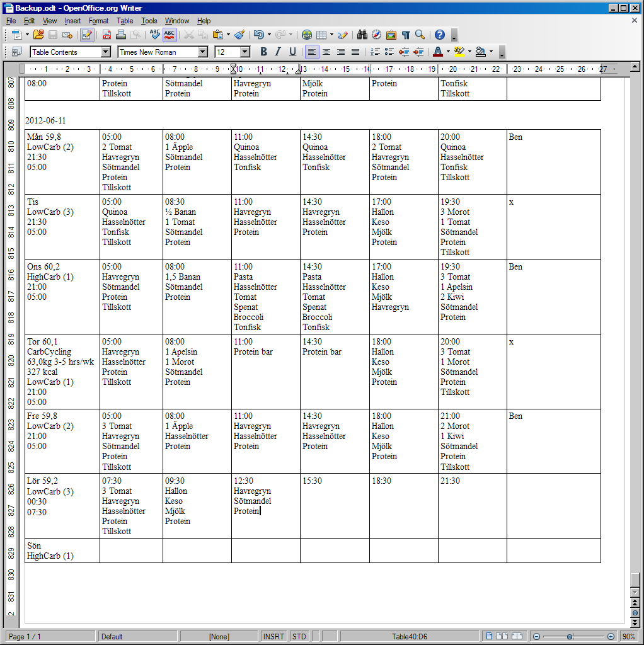Expand the Times New Roman font dropdown

pyautogui.click(x=202, y=52)
